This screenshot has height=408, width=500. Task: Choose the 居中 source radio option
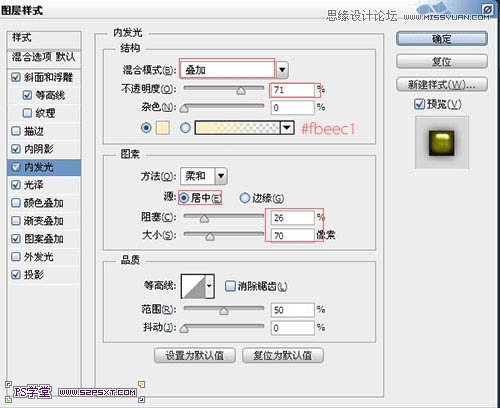coord(184,198)
